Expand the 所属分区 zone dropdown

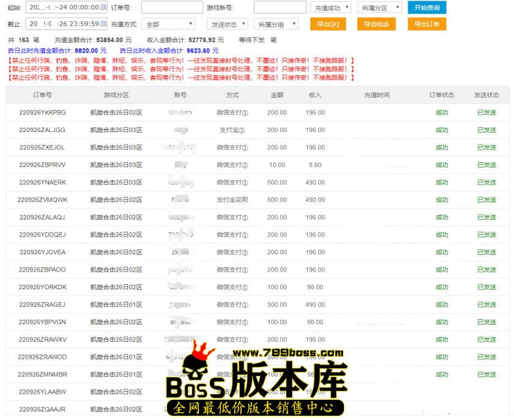pos(379,7)
